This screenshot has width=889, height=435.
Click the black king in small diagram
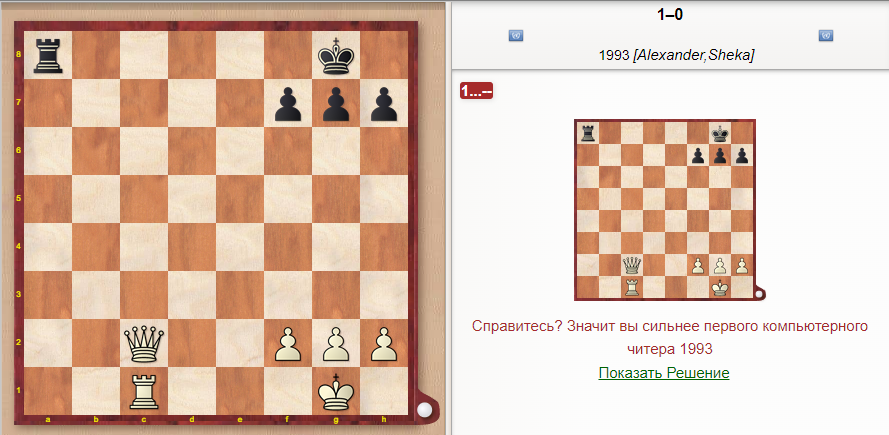coord(720,134)
